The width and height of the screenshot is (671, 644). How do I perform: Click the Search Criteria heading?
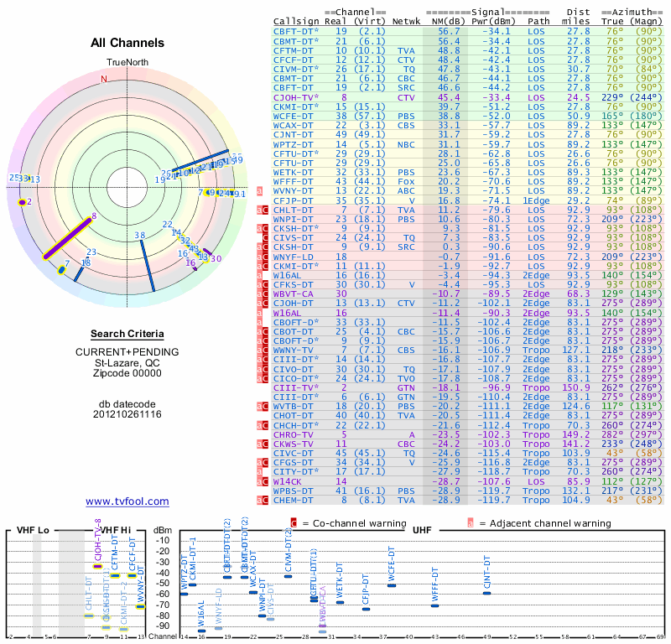[127, 334]
